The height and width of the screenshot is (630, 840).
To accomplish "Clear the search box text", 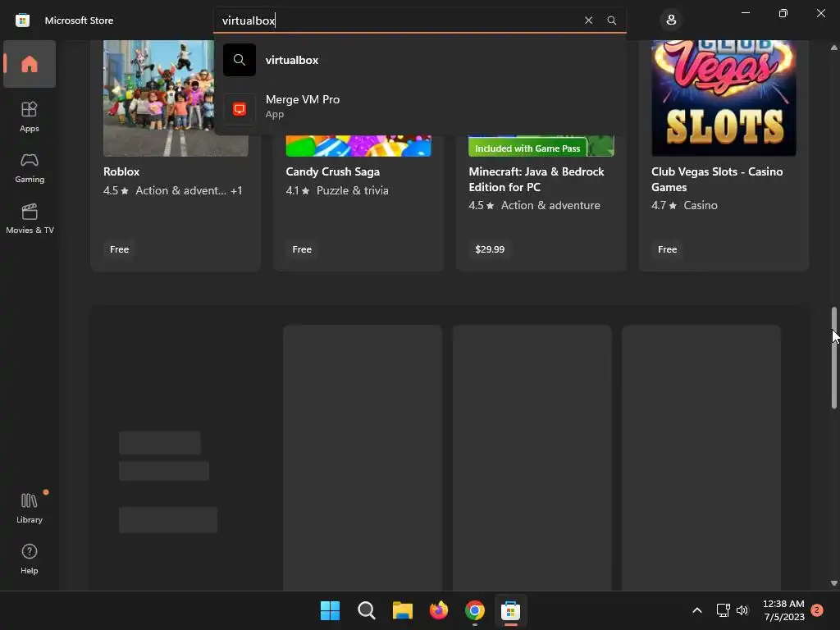I will [589, 21].
